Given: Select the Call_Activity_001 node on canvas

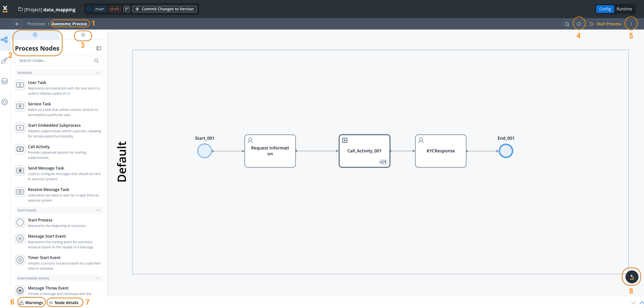Looking at the screenshot, I should tap(364, 151).
